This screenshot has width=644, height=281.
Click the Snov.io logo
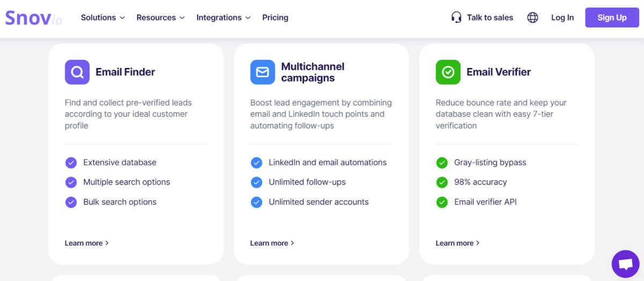(x=33, y=18)
